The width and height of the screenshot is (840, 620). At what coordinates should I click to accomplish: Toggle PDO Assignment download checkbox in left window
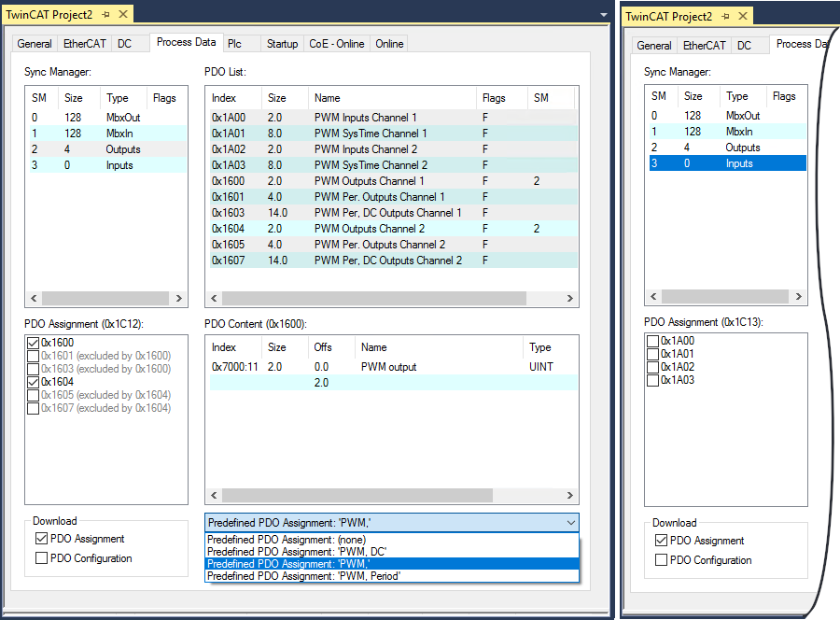pos(41,539)
